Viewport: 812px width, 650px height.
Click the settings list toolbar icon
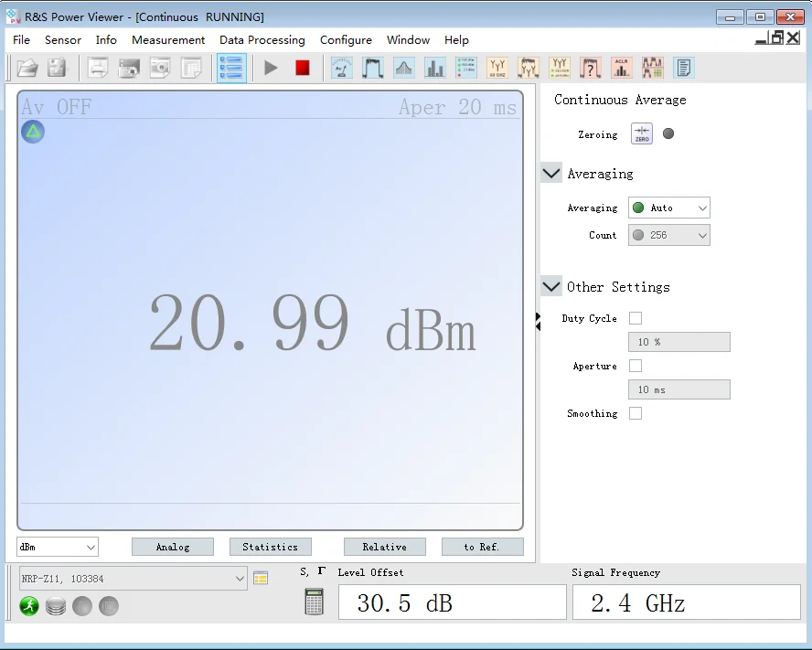tap(231, 68)
